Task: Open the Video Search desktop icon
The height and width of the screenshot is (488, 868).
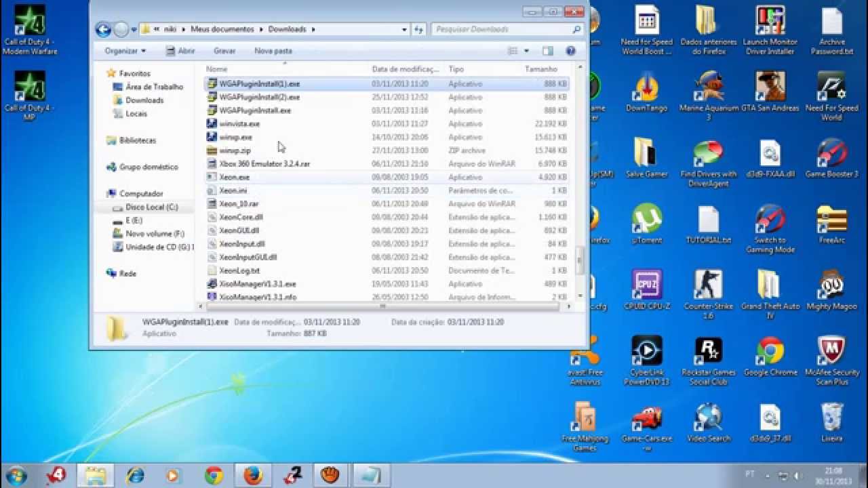Action: [708, 422]
